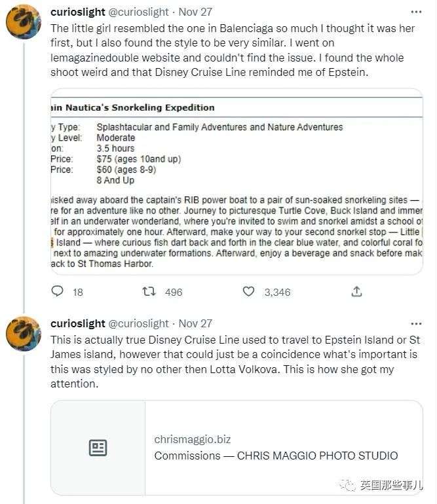437x504 pixels.
Task: Open the Snorkeling Expedition screenshot image
Action: coord(237,181)
